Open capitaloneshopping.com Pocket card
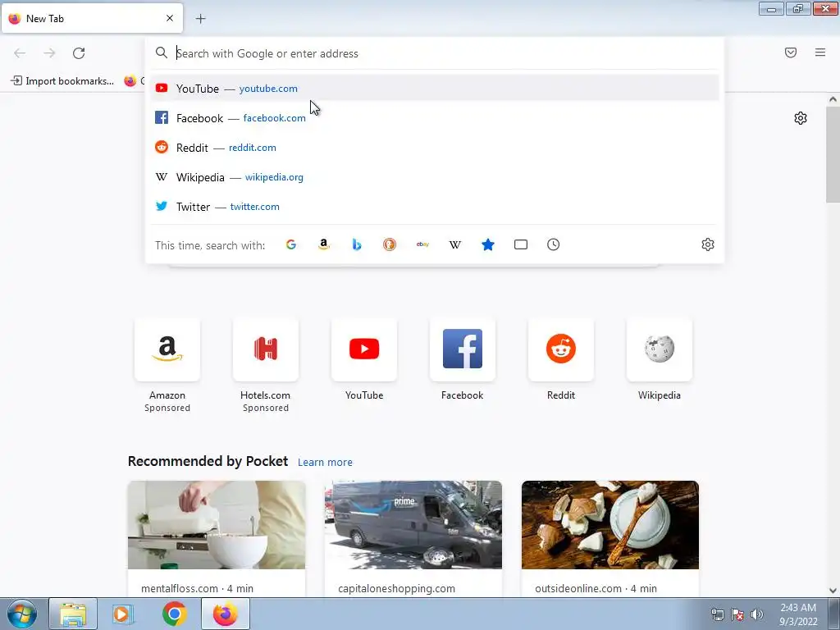 pyautogui.click(x=413, y=539)
